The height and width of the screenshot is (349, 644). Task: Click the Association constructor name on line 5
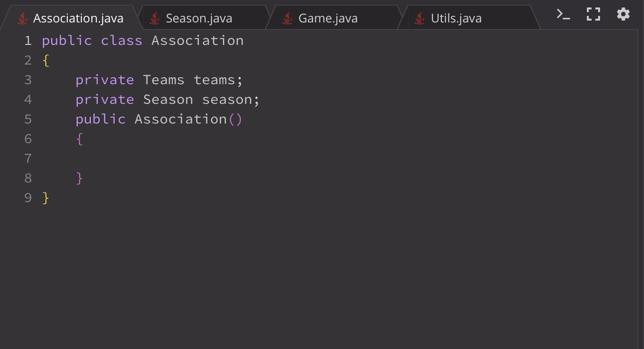[x=181, y=119]
